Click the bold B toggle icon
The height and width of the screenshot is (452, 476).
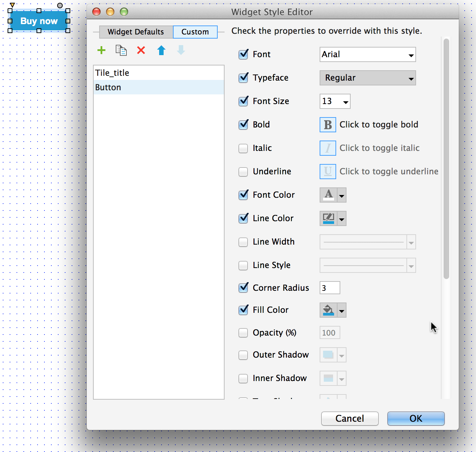pyautogui.click(x=328, y=125)
